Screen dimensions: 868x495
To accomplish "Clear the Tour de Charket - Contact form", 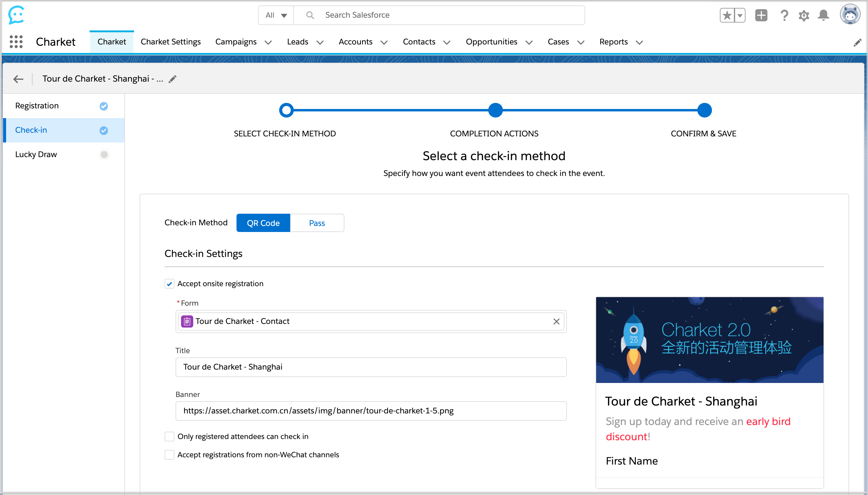I will coord(556,321).
